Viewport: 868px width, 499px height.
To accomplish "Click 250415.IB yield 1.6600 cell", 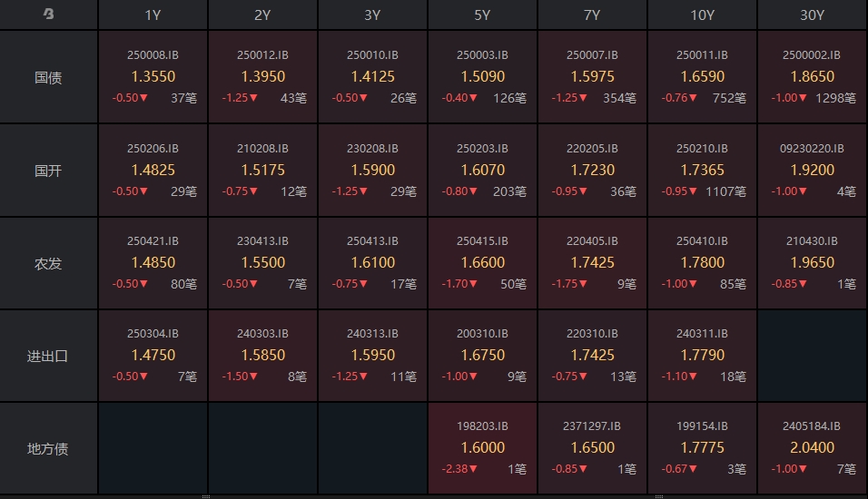I will tap(482, 263).
